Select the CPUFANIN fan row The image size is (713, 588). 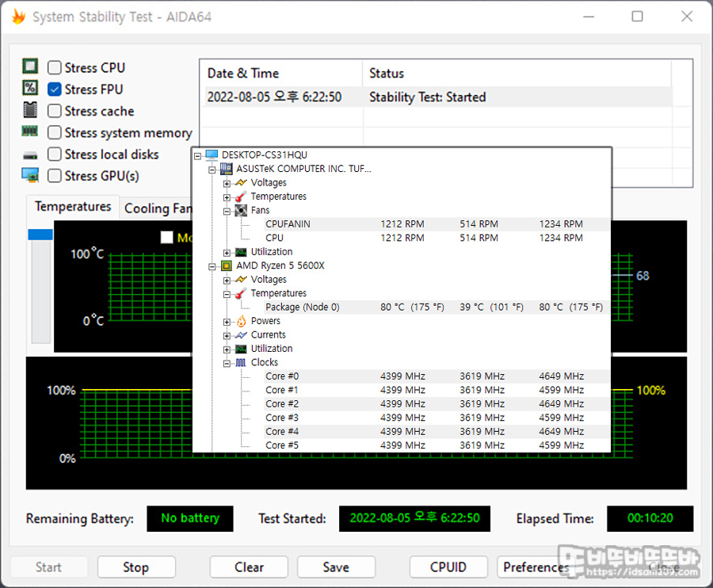click(x=437, y=224)
